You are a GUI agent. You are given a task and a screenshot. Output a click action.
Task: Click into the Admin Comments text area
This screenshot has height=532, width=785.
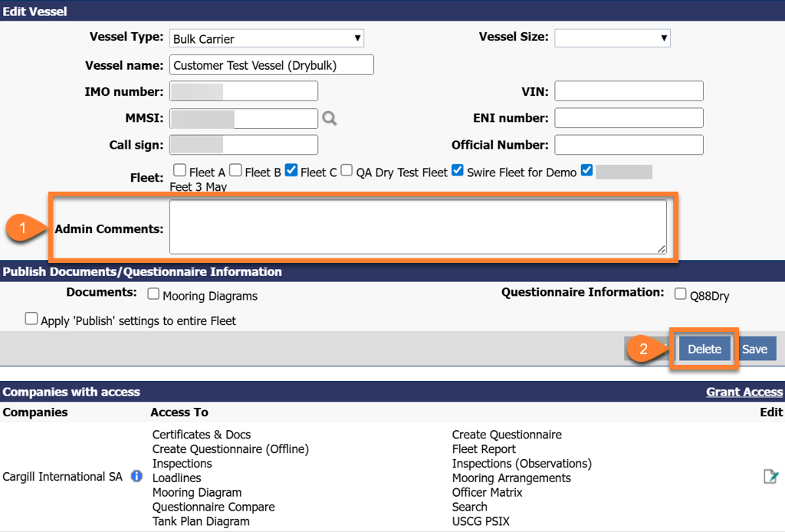418,227
